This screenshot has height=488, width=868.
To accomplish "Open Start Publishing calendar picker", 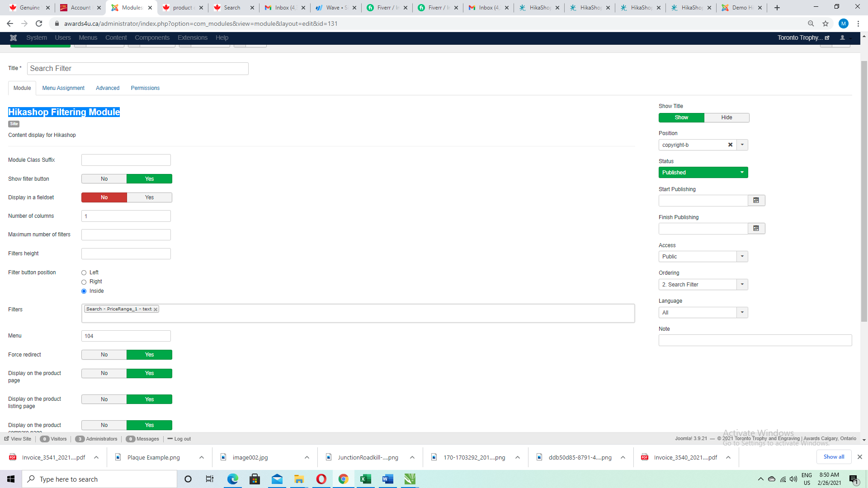I will tap(756, 201).
